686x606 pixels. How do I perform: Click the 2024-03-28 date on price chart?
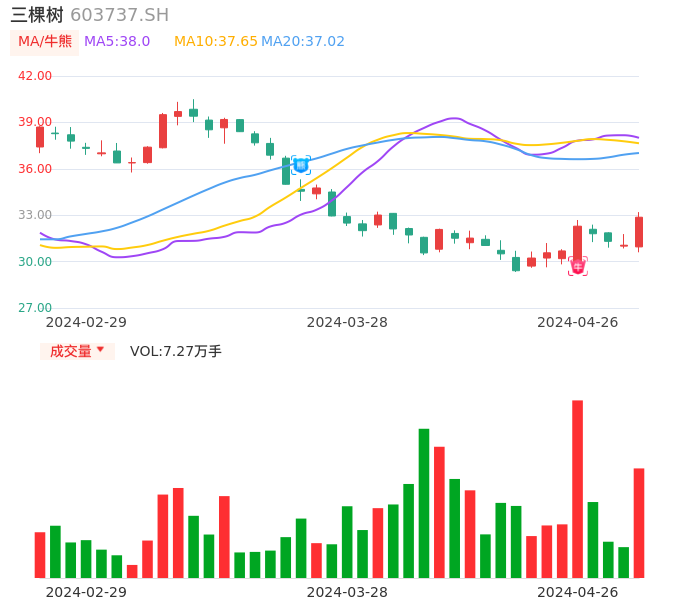click(x=347, y=322)
